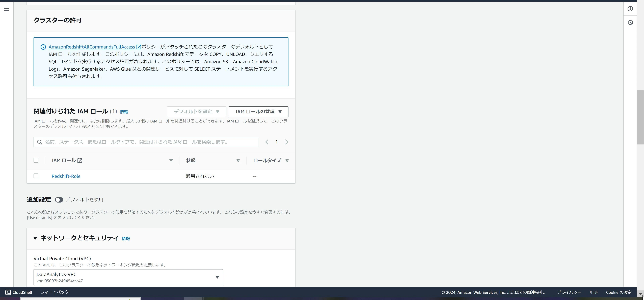Image resolution: width=644 pixels, height=300 pixels.
Task: Collapse the ネットワークとセキュリティ section
Action: (x=35, y=238)
